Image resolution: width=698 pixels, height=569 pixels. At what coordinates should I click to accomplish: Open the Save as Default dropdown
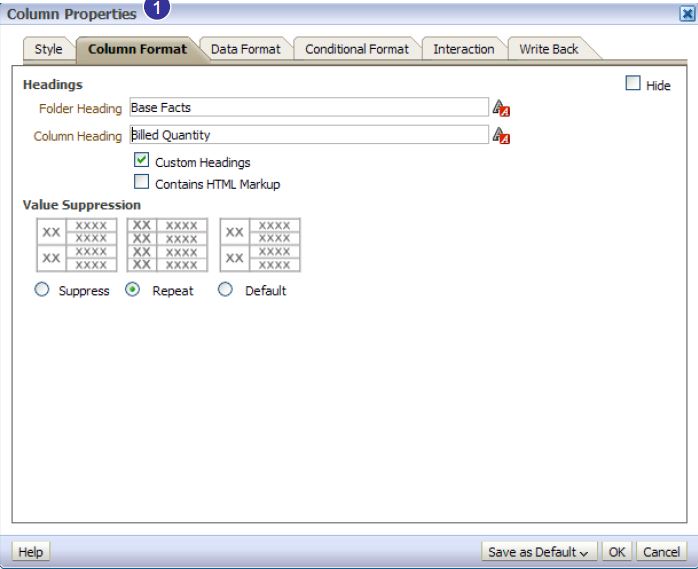coord(539,552)
